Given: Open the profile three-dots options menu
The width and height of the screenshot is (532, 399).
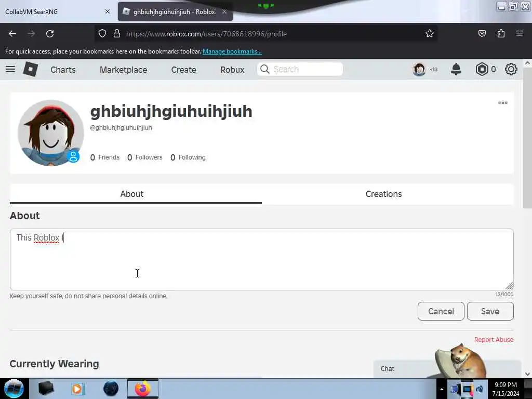Looking at the screenshot, I should (x=503, y=103).
